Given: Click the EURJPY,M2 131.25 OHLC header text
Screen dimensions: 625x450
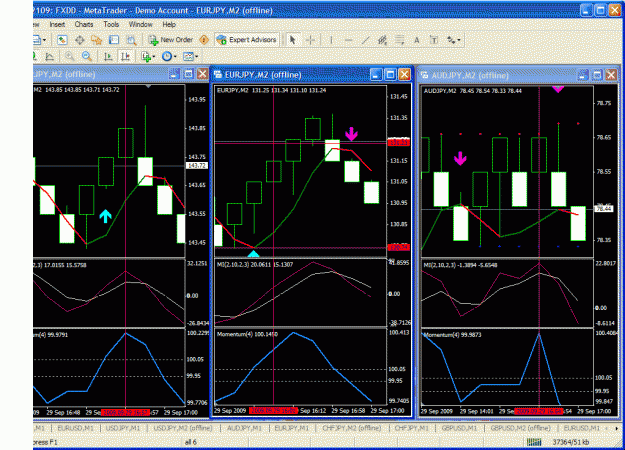Looking at the screenshot, I should click(271, 90).
